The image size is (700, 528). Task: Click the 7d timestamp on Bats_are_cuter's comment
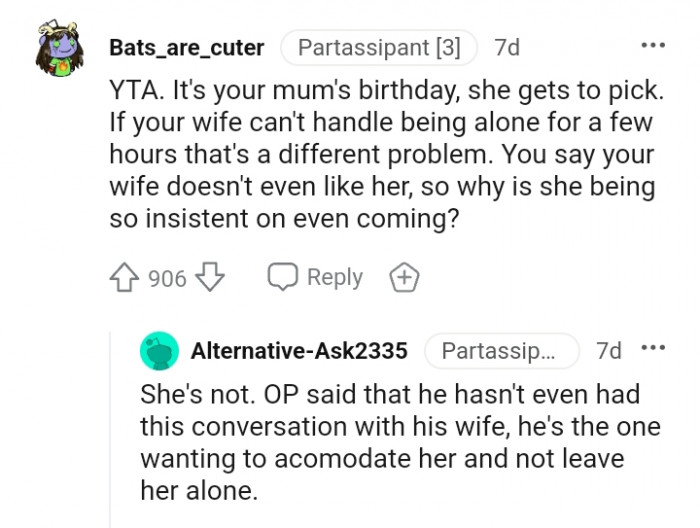click(507, 47)
